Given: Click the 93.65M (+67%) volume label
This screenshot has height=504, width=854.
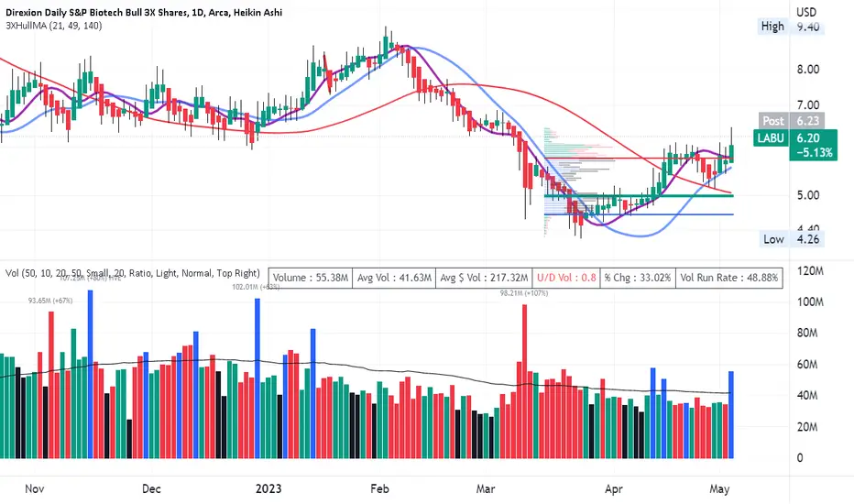Looking at the screenshot, I should (x=50, y=301).
